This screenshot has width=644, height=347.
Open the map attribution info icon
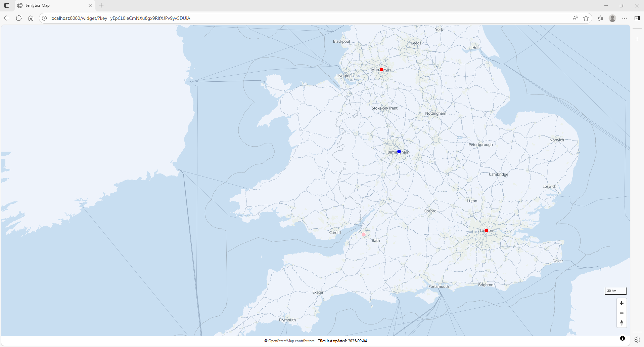pos(622,338)
